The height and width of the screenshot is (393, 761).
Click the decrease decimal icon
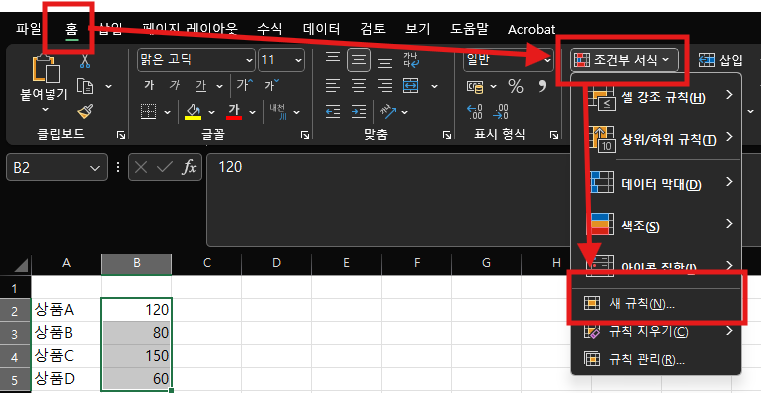[501, 112]
